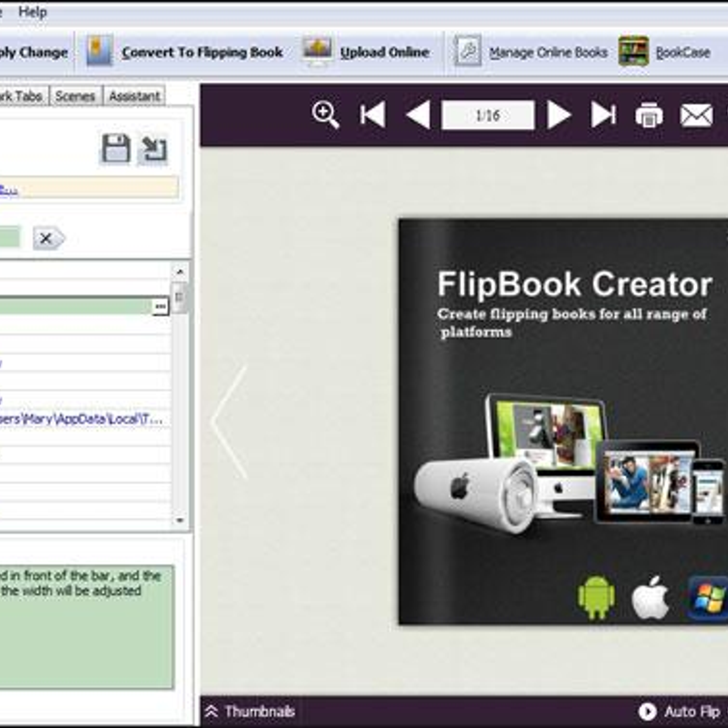Click settings list scroll down arrow

click(180, 520)
